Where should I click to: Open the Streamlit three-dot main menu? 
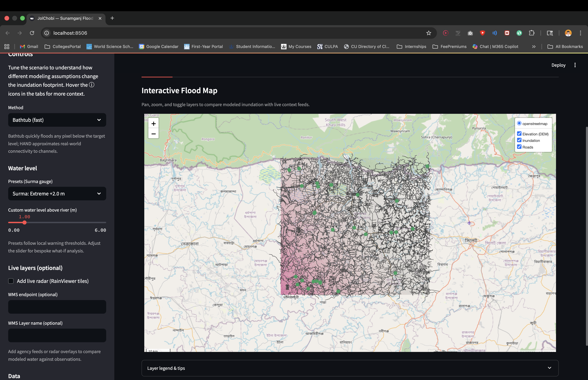pos(575,65)
